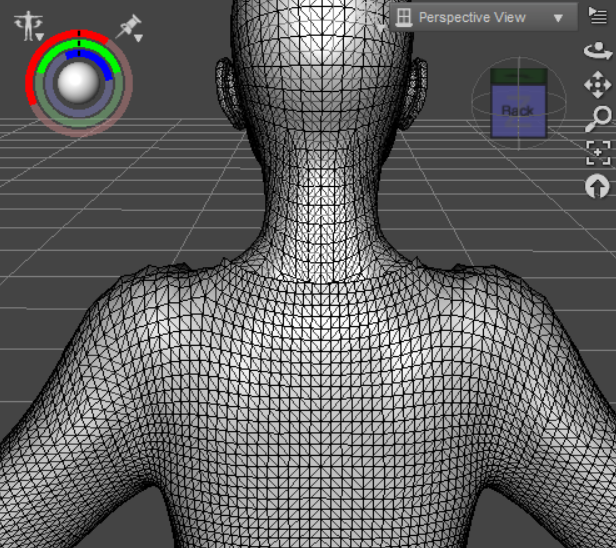616x548 pixels.
Task: Open the viewport options menu icon
Action: coord(598,15)
